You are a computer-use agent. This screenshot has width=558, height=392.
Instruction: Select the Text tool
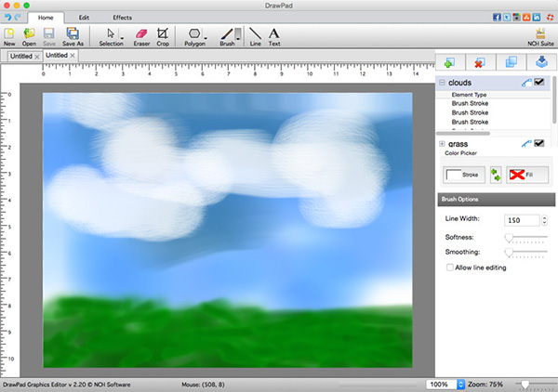coord(274,36)
